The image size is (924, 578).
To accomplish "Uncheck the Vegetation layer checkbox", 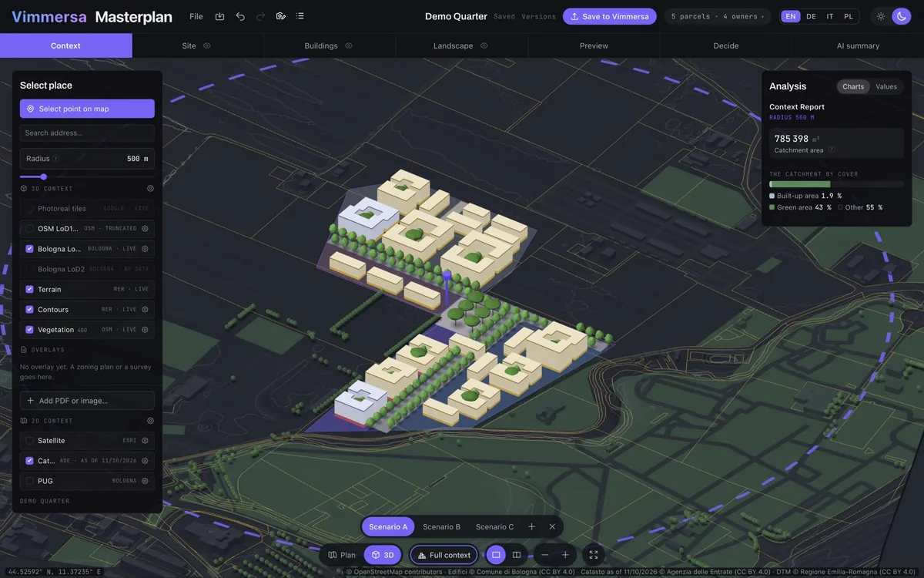I will (29, 329).
